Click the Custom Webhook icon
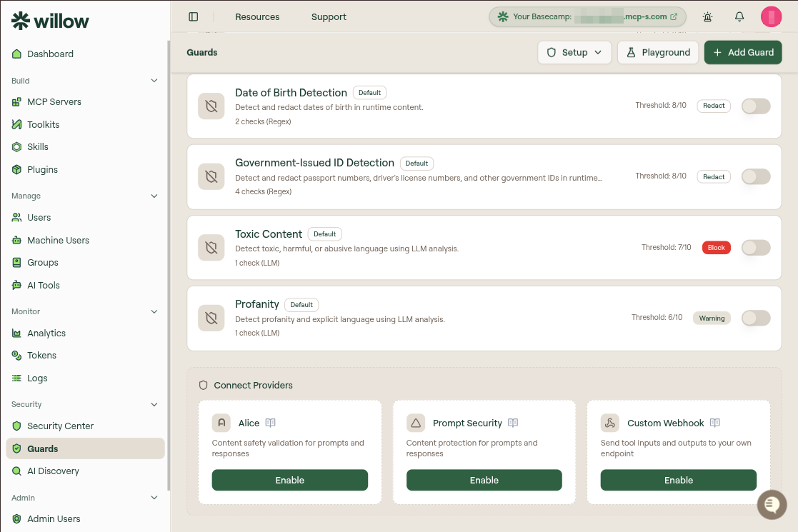798x532 pixels. [610, 423]
